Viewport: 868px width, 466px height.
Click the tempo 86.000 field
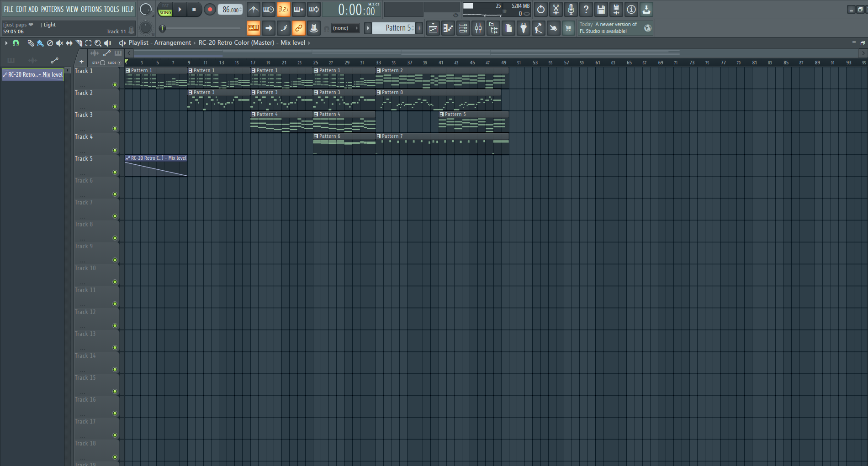tap(230, 10)
